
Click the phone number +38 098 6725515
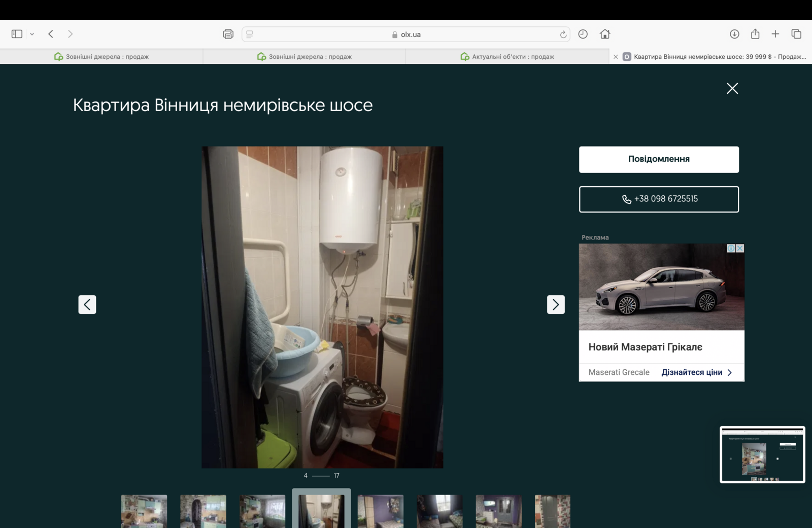point(659,199)
